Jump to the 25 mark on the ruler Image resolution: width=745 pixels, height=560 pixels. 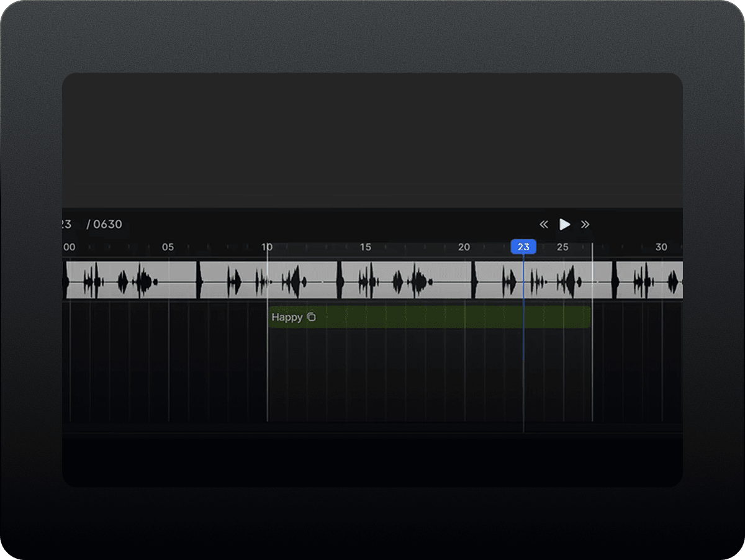pos(562,247)
